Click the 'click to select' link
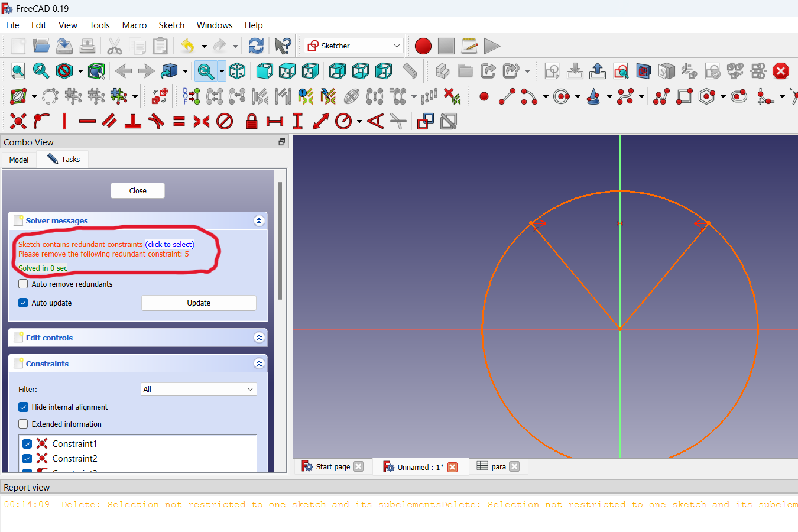The height and width of the screenshot is (532, 798). pos(170,244)
